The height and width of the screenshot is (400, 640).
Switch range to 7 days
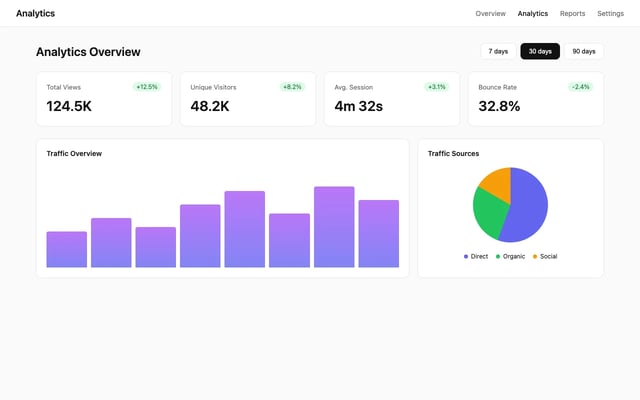(x=498, y=51)
